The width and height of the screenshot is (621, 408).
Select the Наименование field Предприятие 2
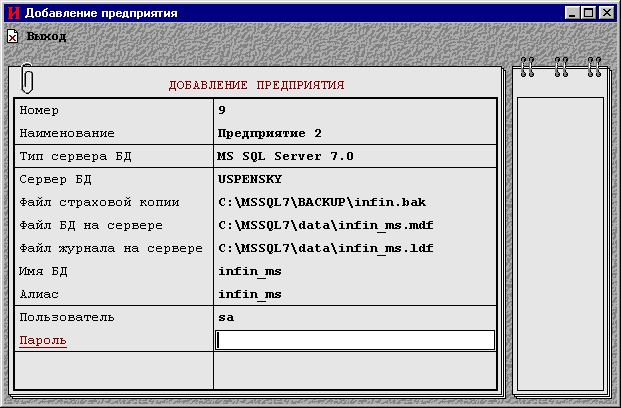269,133
